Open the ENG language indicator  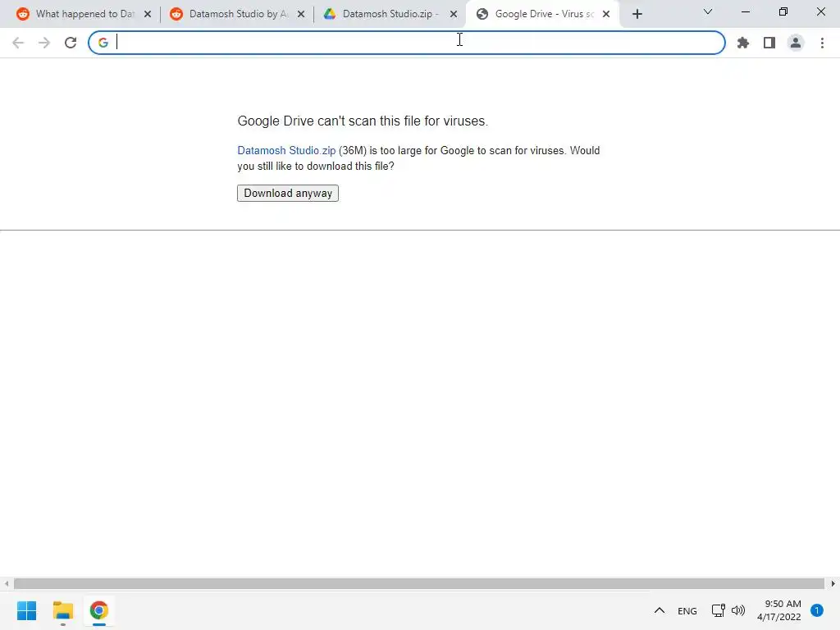tap(687, 610)
